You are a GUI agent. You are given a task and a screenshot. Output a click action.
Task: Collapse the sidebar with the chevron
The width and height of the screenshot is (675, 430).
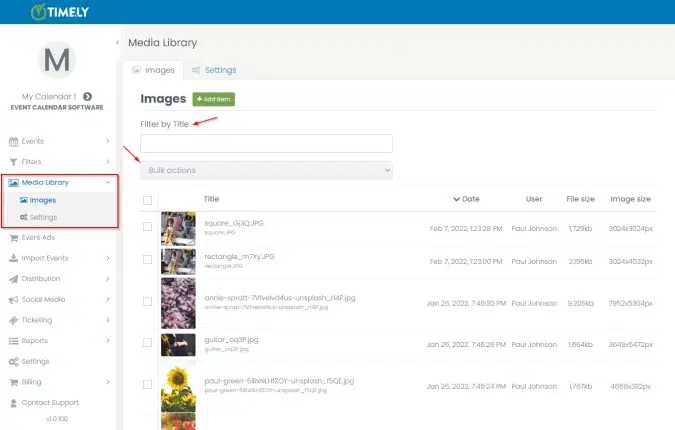[x=118, y=42]
